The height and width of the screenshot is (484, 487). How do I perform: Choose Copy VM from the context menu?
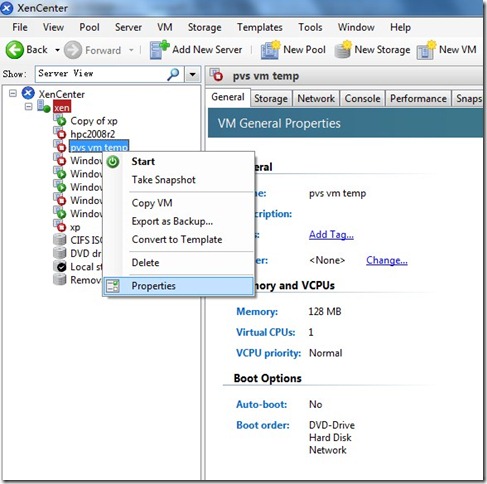178,203
